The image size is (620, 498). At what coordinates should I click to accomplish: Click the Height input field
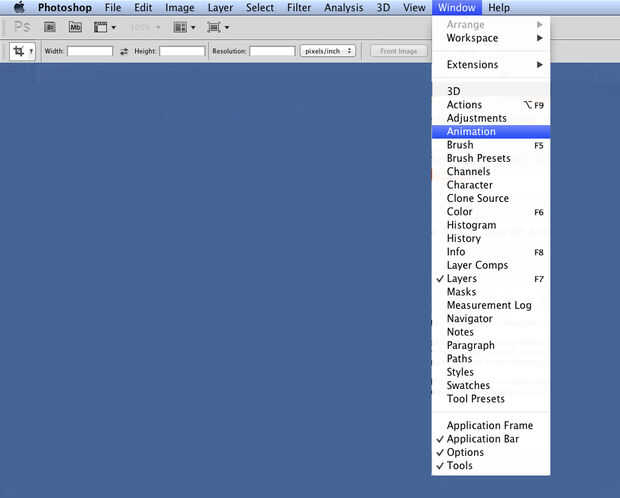pyautogui.click(x=182, y=51)
